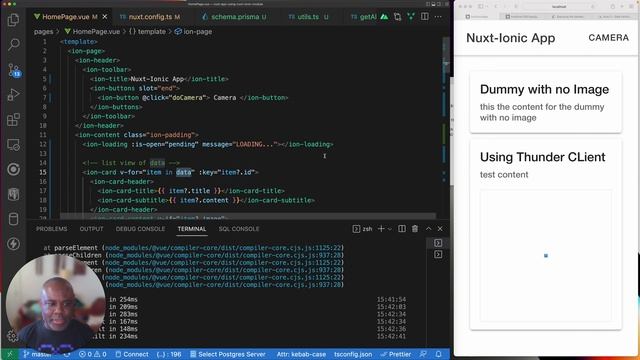Click the remote window indicator in status bar
This screenshot has height=360, width=640.
pos(9,354)
